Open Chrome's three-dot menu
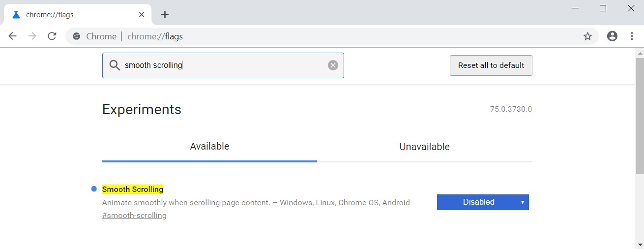This screenshot has height=249, width=644. pos(632,36)
